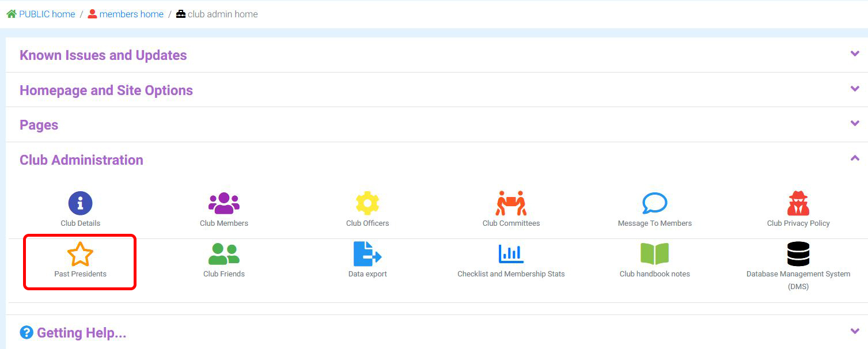Click the Club handbook notes label
The height and width of the screenshot is (349, 868).
655,274
